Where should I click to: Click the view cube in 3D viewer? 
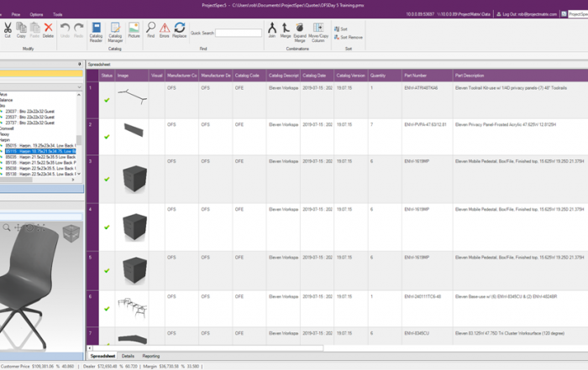pos(71,233)
